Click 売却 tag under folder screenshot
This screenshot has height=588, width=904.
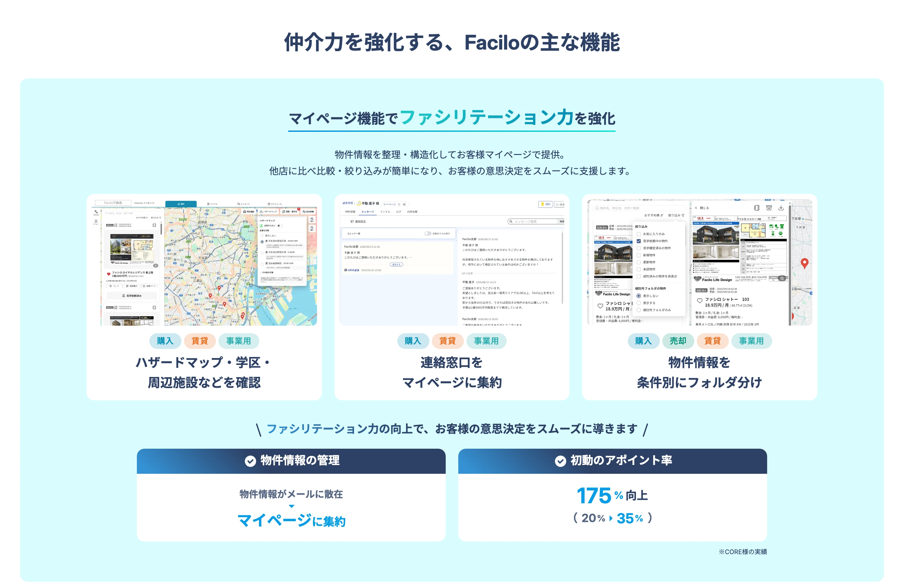(x=678, y=341)
